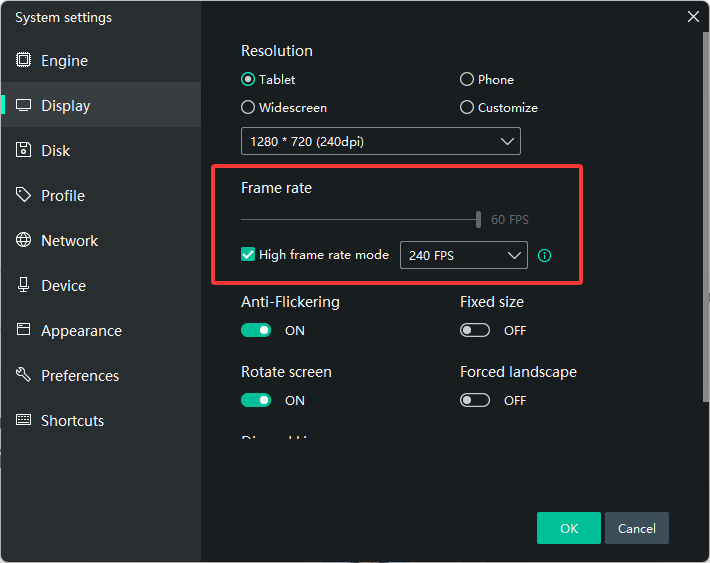This screenshot has height=563, width=710.
Task: Enable the Forced landscape switch
Action: [x=475, y=400]
